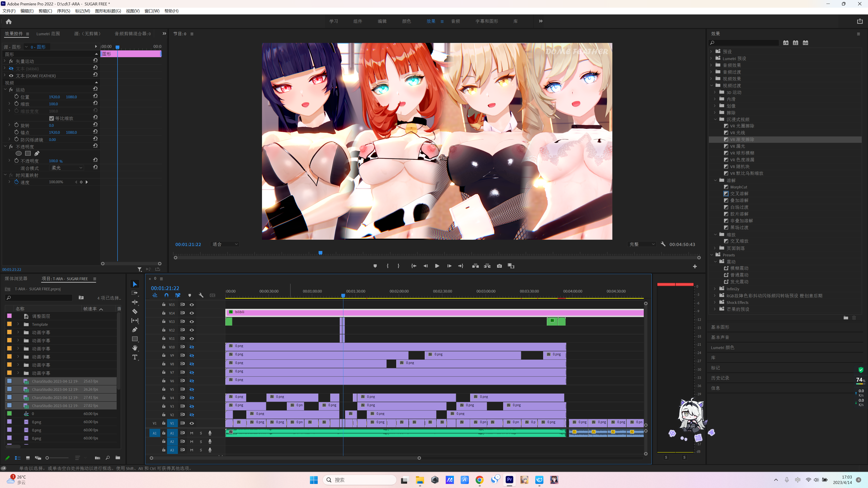Open the 窗口(W) menu

pos(152,11)
